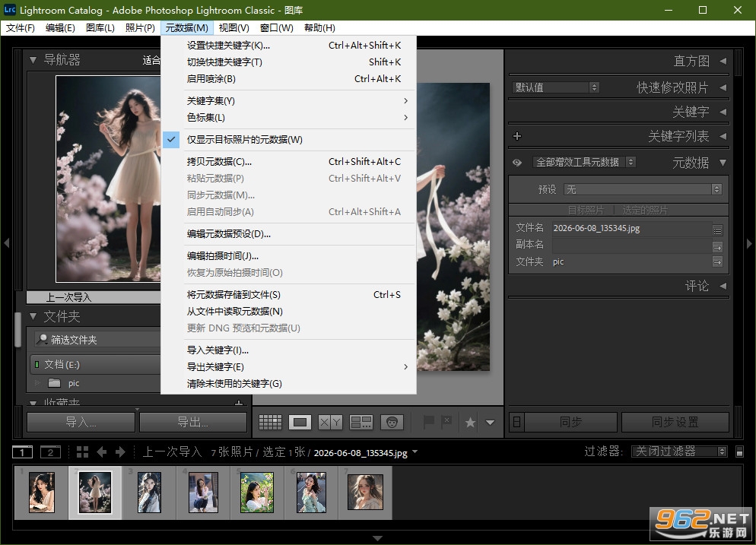Image resolution: width=756 pixels, height=545 pixels.
Task: Select main window display button 1
Action: (22, 452)
